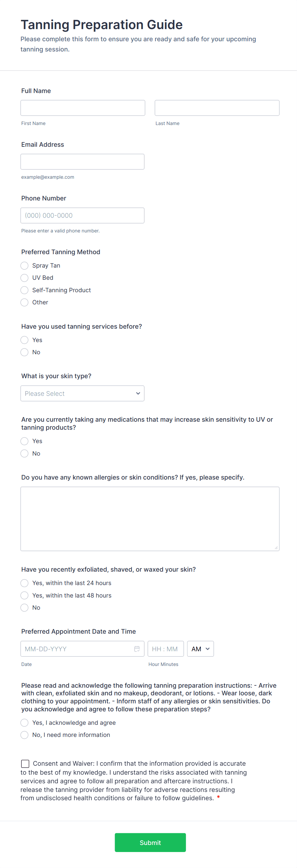Image resolution: width=297 pixels, height=868 pixels.
Task: Click the HH : MM time field
Action: point(165,649)
